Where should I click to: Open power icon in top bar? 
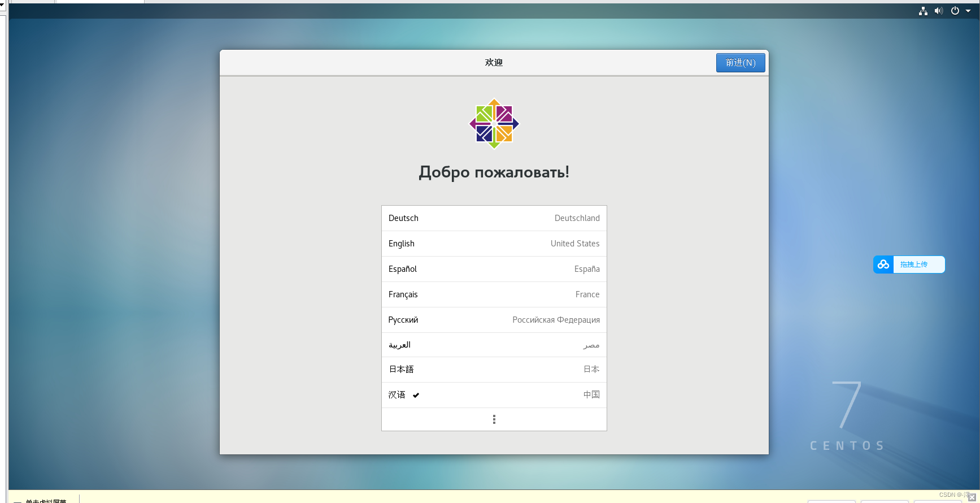[x=955, y=11]
